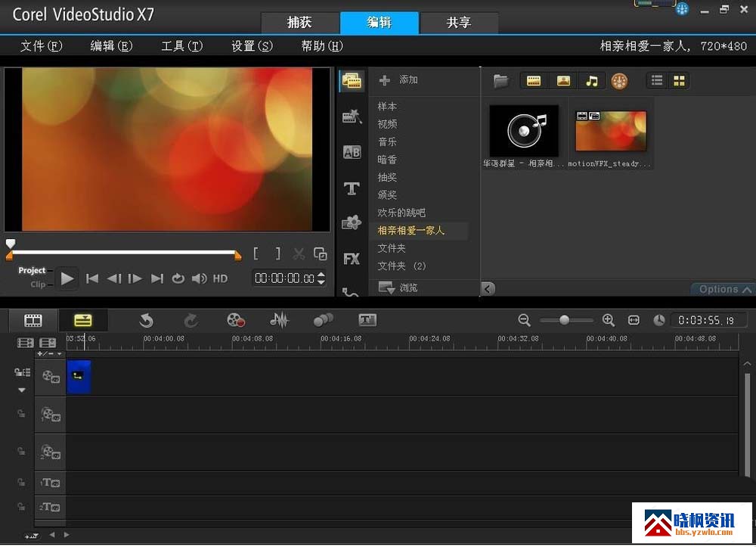Open the 浏览 browse dropdown
756x547 pixels.
click(x=400, y=287)
